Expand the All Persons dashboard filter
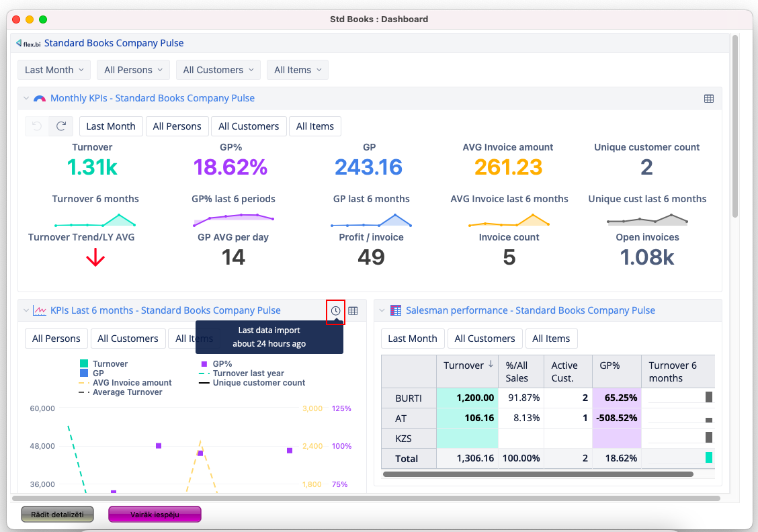The image size is (758, 532). [x=132, y=70]
